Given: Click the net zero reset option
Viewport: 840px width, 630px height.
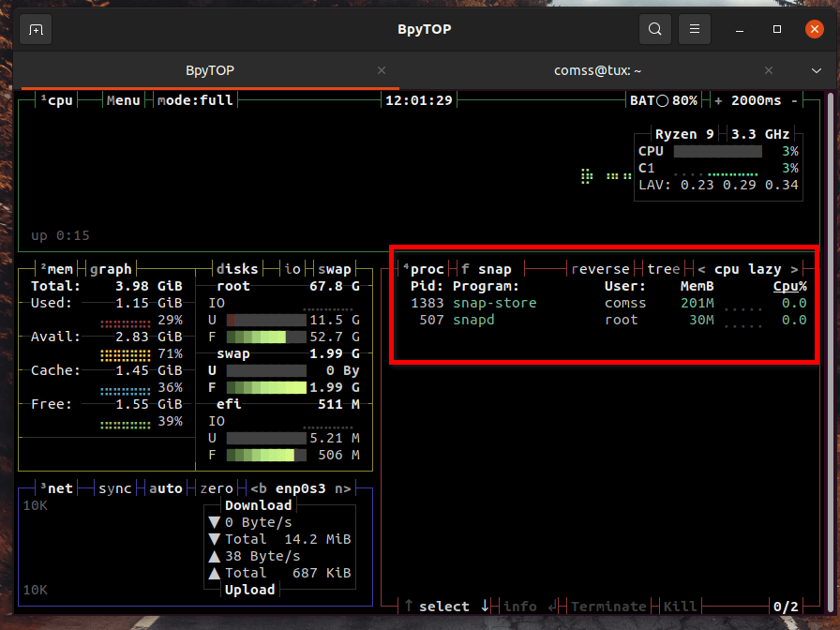Looking at the screenshot, I should (217, 488).
